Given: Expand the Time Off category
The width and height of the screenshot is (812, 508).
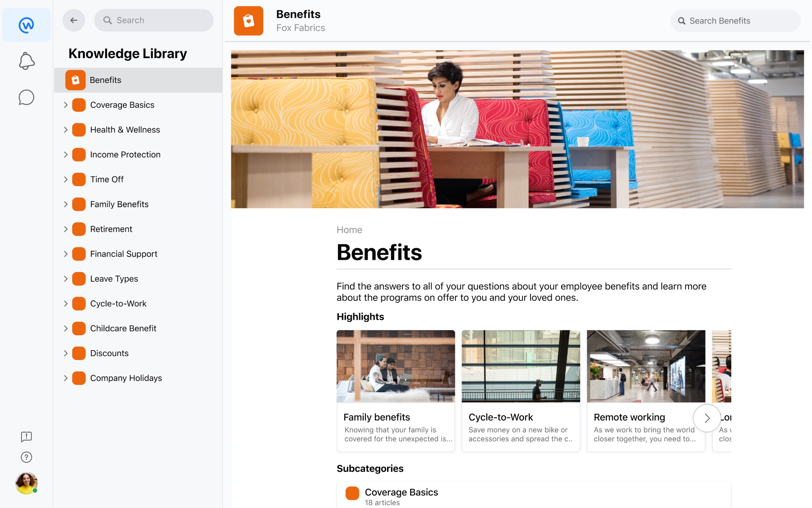Looking at the screenshot, I should click(66, 179).
